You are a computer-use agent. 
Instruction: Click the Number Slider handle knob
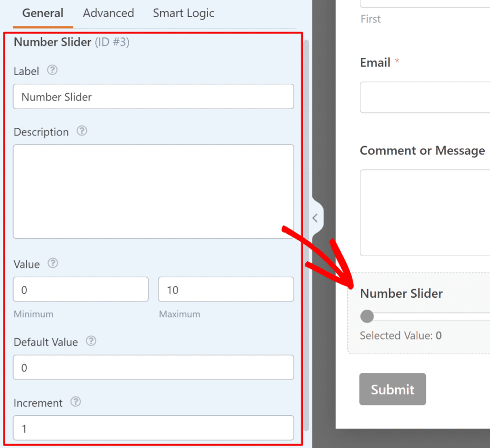click(x=367, y=316)
